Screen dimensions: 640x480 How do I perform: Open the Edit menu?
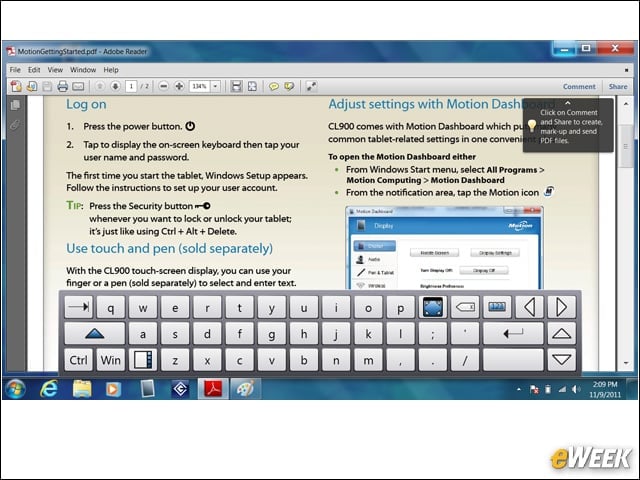pos(34,70)
